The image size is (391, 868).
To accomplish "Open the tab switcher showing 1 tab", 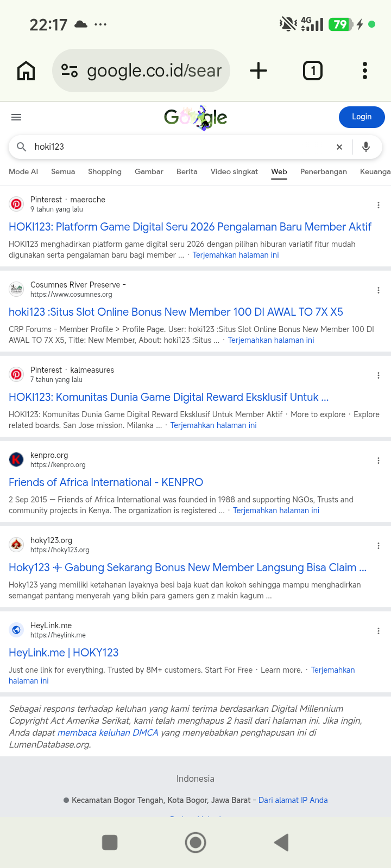I will 312,71.
